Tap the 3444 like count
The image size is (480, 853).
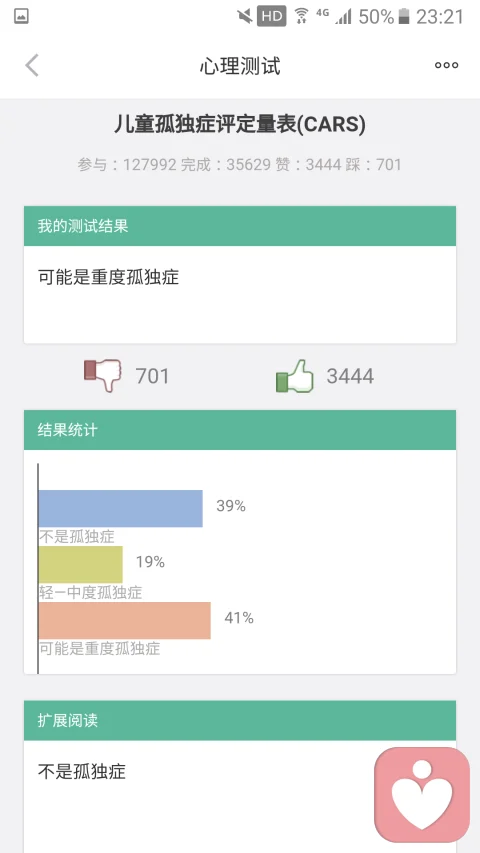pos(350,376)
